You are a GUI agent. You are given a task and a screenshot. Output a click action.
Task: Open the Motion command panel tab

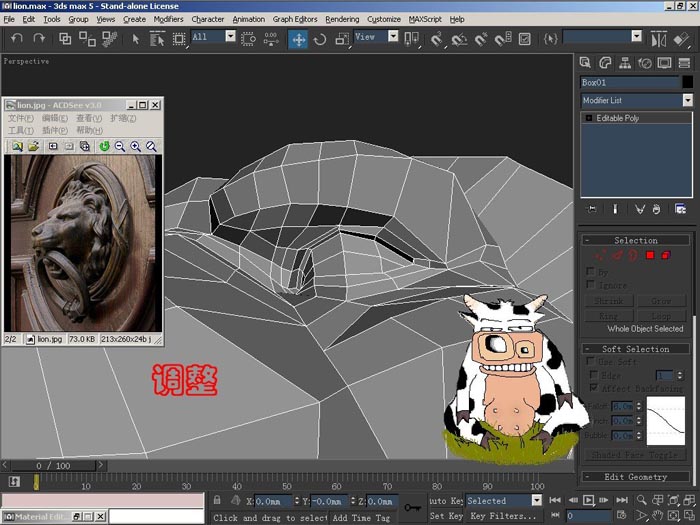(645, 63)
